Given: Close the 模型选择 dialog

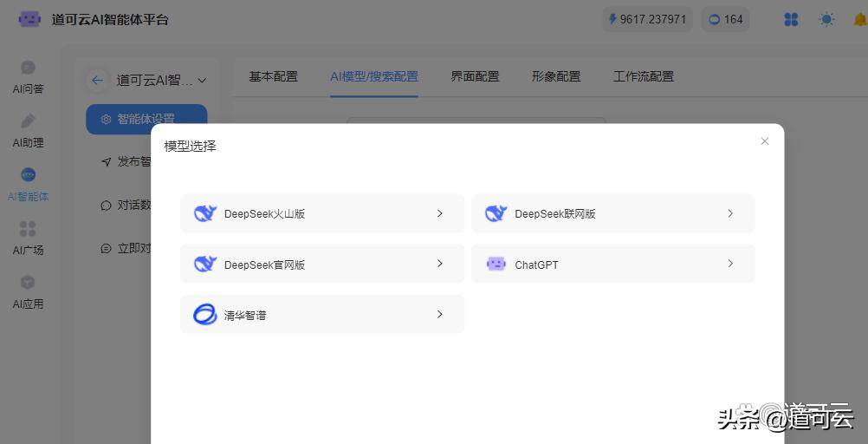Looking at the screenshot, I should (764, 141).
